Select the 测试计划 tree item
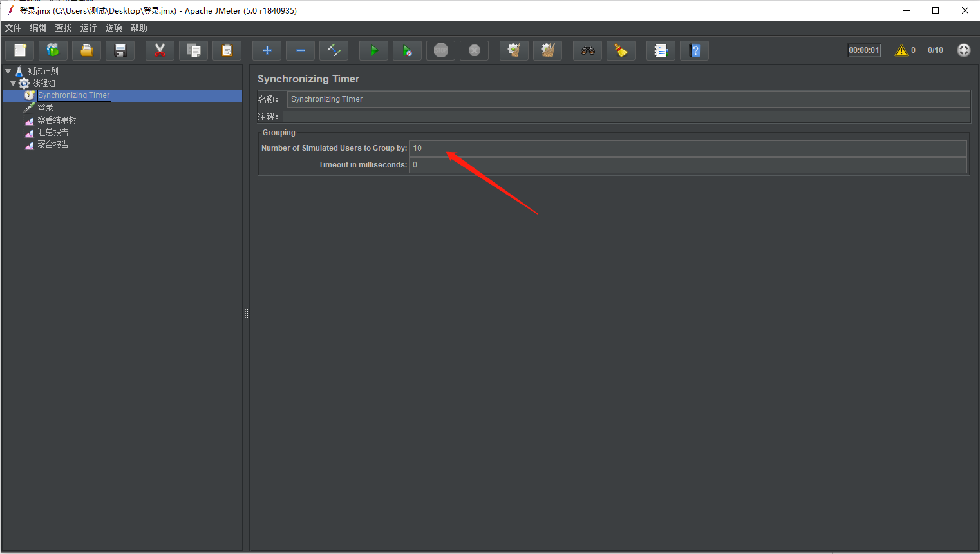The image size is (980, 554). 43,71
